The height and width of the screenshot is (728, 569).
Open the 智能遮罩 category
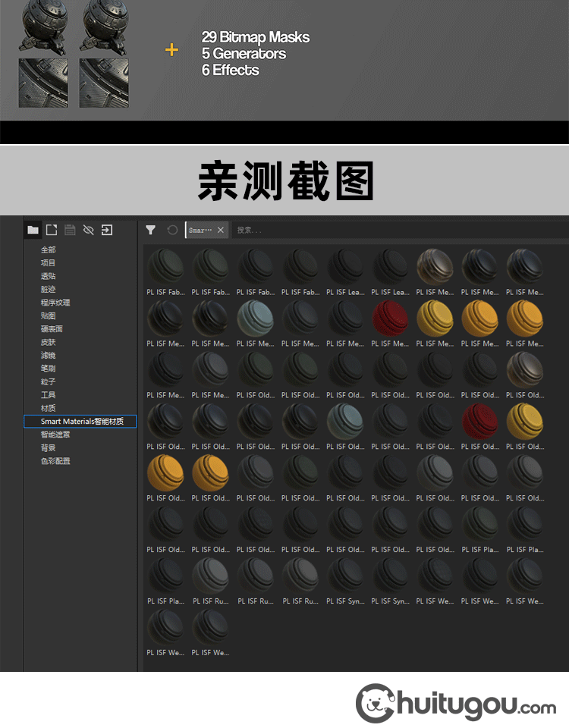(55, 435)
